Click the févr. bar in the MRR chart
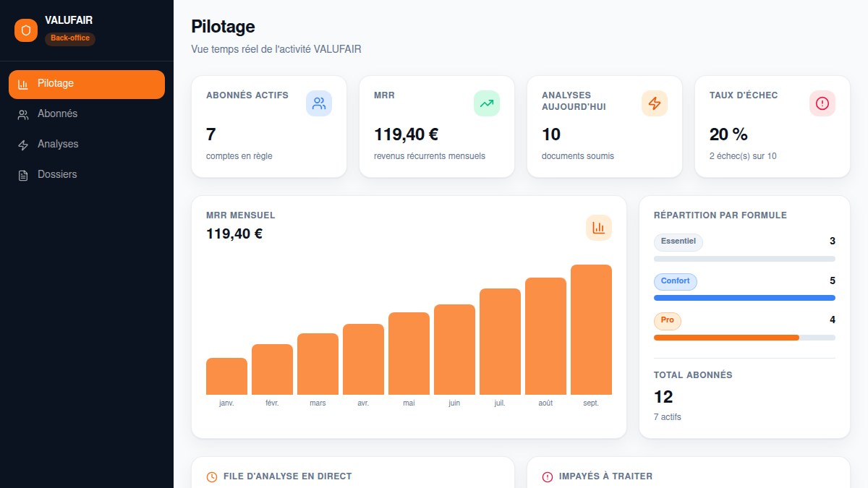This screenshot has width=868, height=488. (272, 369)
